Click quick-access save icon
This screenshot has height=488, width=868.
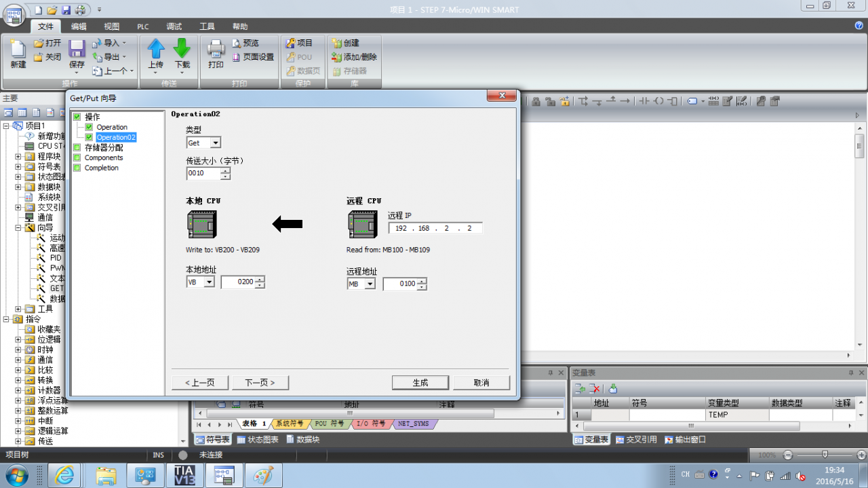tap(66, 10)
